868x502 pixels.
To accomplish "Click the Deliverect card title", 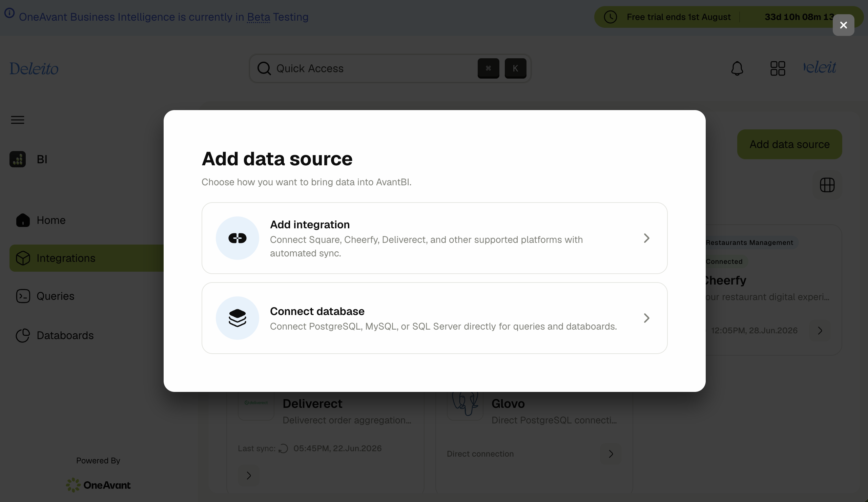I will [312, 403].
